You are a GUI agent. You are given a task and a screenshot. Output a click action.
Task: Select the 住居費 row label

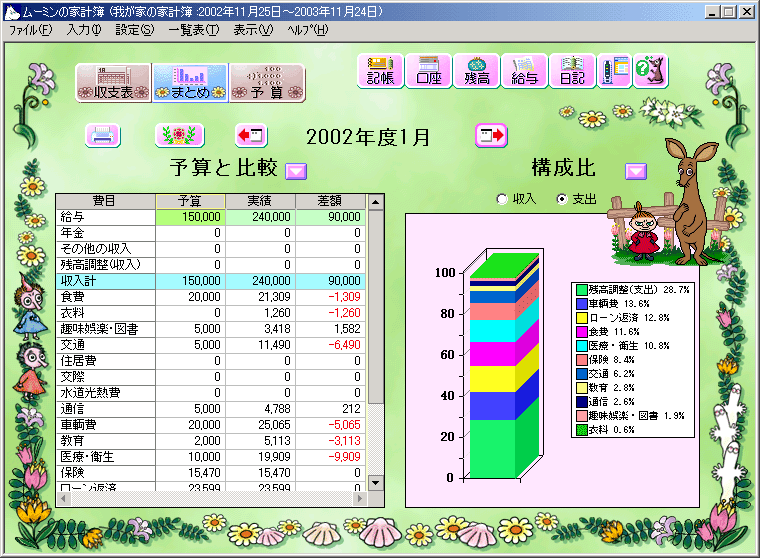pyautogui.click(x=105, y=361)
